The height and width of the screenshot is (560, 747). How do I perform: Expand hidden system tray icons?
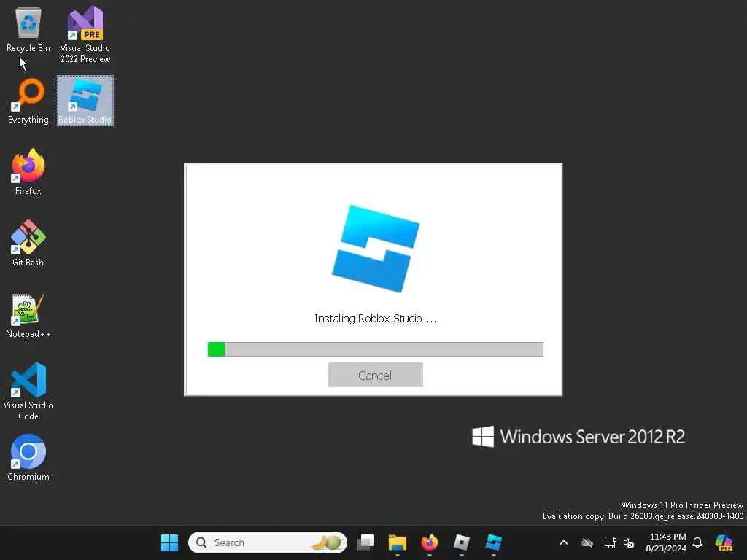(x=564, y=542)
